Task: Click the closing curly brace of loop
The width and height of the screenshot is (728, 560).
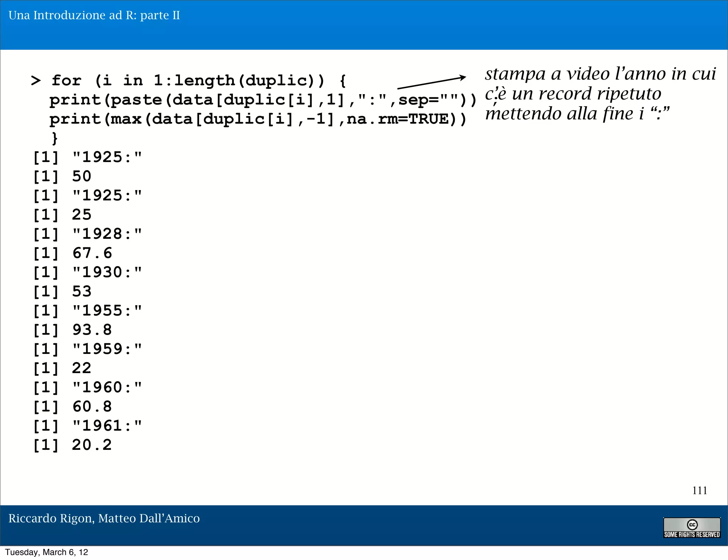Action: point(54,138)
